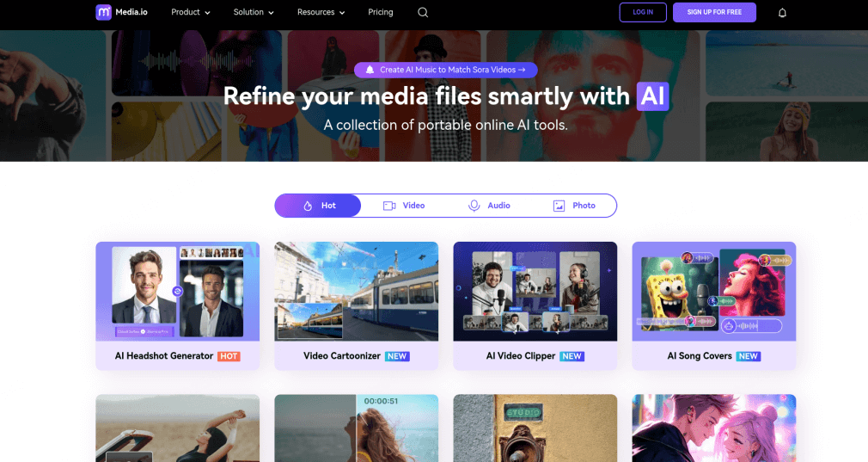Click the Media.io logo icon
868x462 pixels.
(x=103, y=12)
